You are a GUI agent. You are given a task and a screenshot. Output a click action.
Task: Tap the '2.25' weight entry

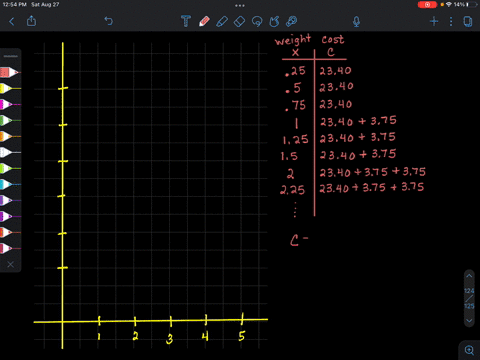[x=292, y=190]
